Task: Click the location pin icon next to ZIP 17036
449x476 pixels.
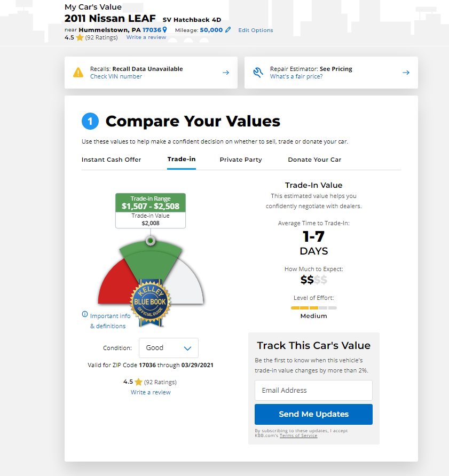Action: 164,30
